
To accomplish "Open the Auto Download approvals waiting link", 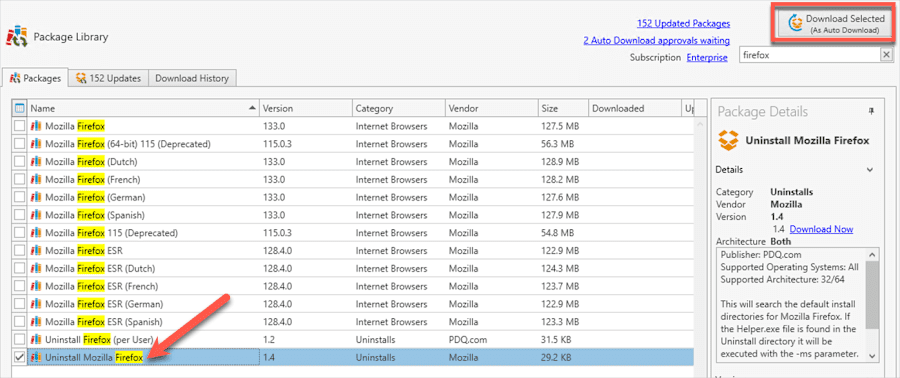I will pos(657,41).
